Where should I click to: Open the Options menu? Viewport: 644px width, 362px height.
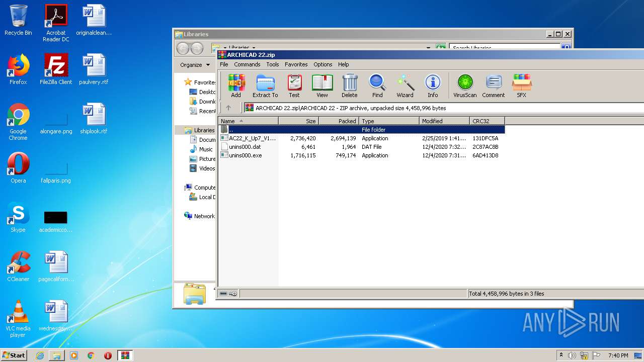pyautogui.click(x=323, y=64)
